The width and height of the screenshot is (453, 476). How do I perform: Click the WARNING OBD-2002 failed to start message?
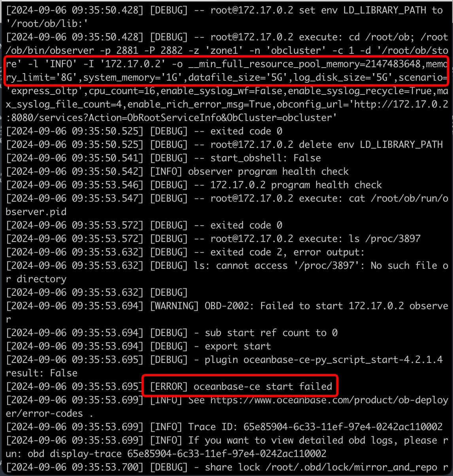[226, 312]
